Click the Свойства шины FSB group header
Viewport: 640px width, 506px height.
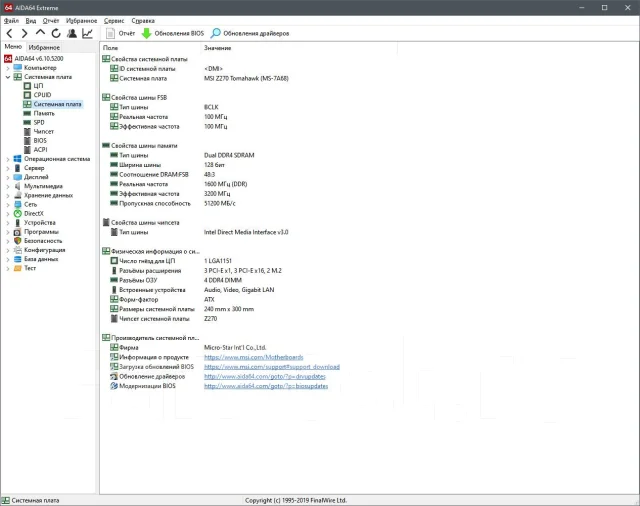(x=135, y=98)
